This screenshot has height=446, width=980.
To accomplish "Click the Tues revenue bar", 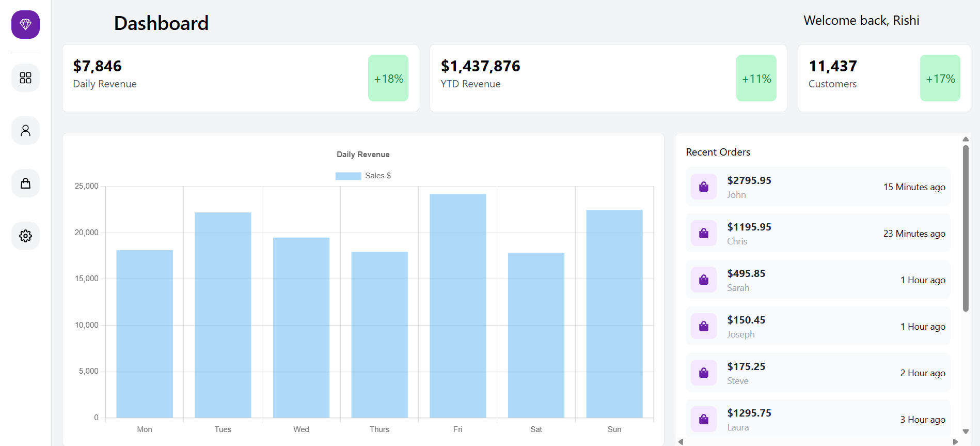I will pos(223,315).
